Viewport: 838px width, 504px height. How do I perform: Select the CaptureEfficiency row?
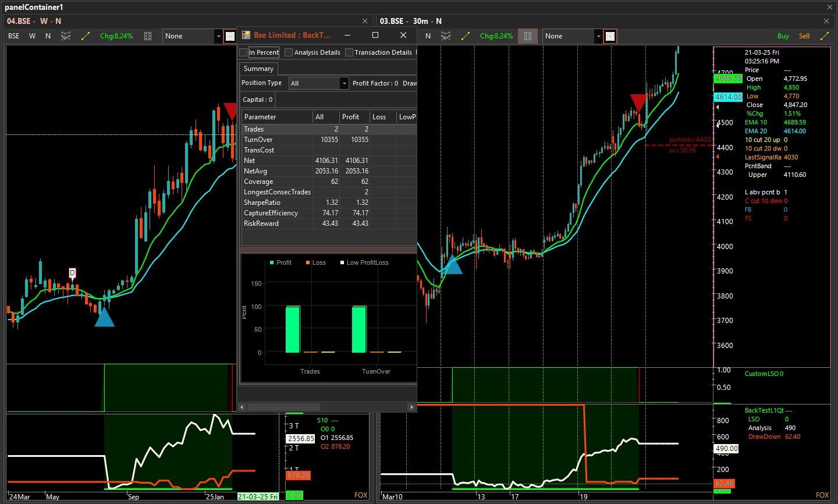(329, 213)
